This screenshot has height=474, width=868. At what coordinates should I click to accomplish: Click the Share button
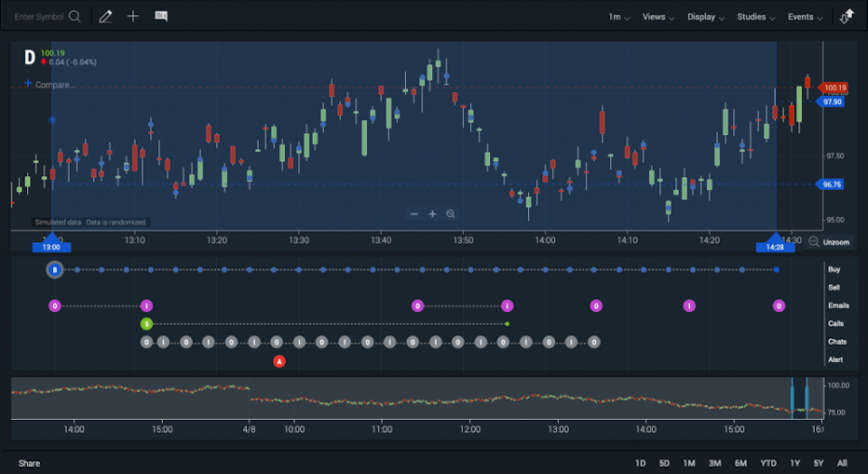coord(29,463)
